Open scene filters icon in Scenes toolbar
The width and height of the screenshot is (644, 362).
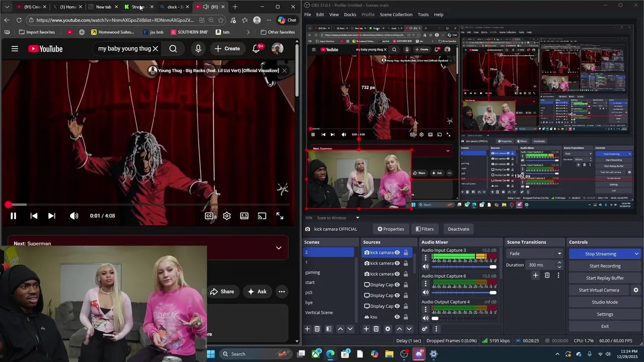click(x=329, y=329)
